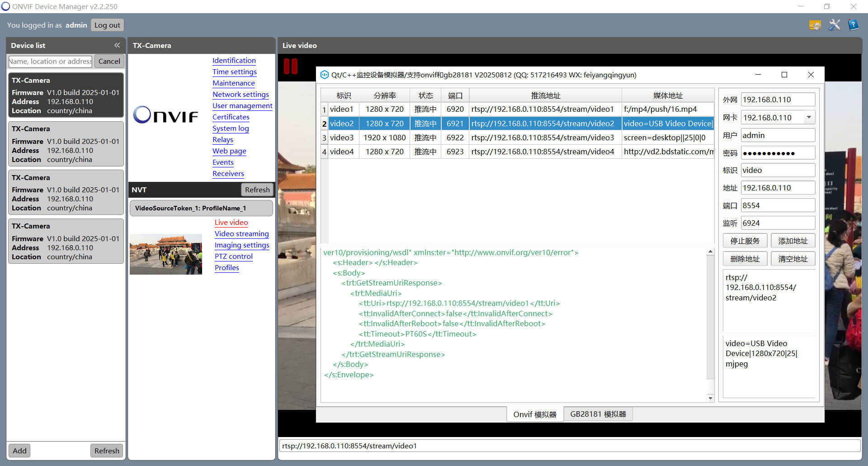This screenshot has width=868, height=466.
Task: Click the camera preview thumbnail
Action: pyautogui.click(x=166, y=254)
